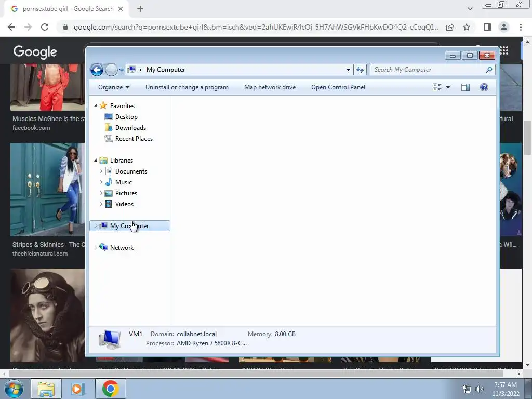Click the volume speaker tray icon
The height and width of the screenshot is (399, 532).
480,389
